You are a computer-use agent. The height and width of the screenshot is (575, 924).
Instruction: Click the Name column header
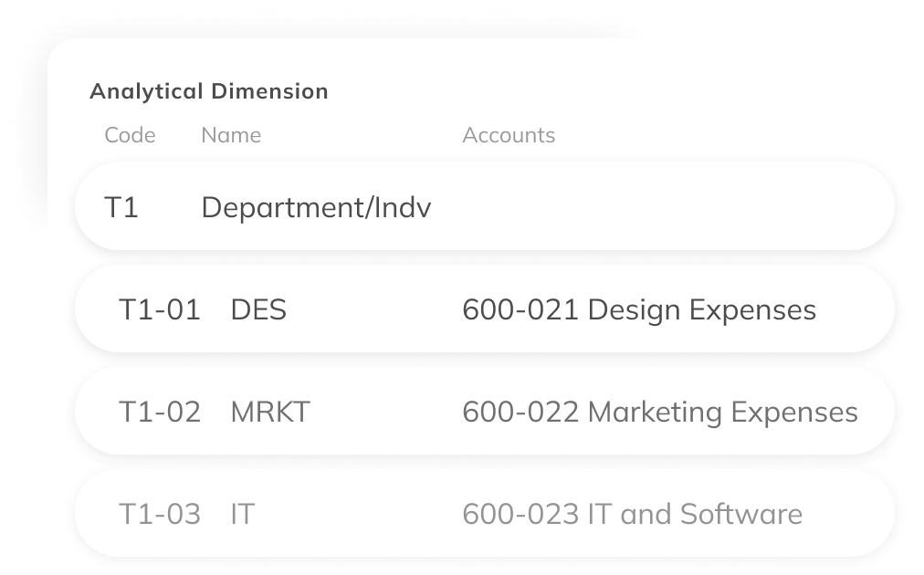[x=231, y=135]
